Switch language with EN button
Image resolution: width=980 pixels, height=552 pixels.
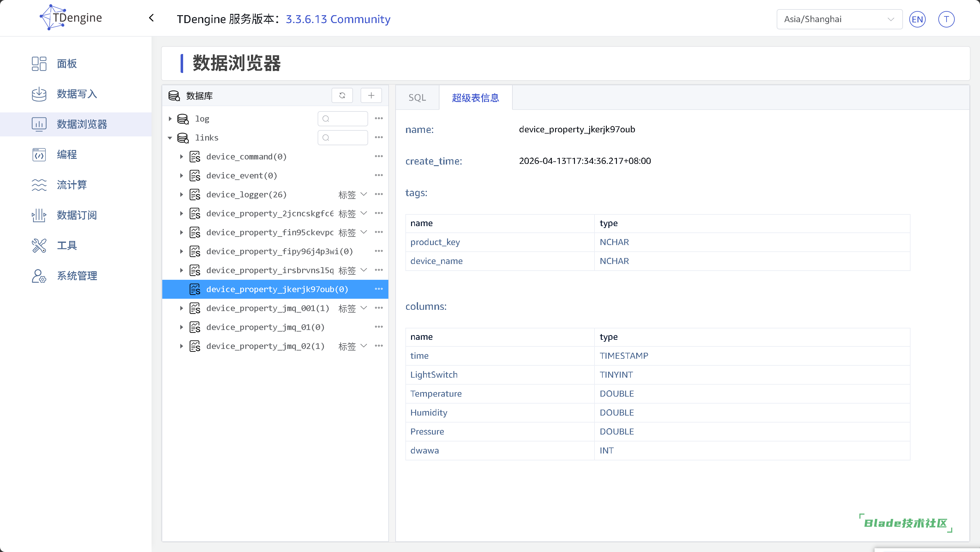pos(917,19)
